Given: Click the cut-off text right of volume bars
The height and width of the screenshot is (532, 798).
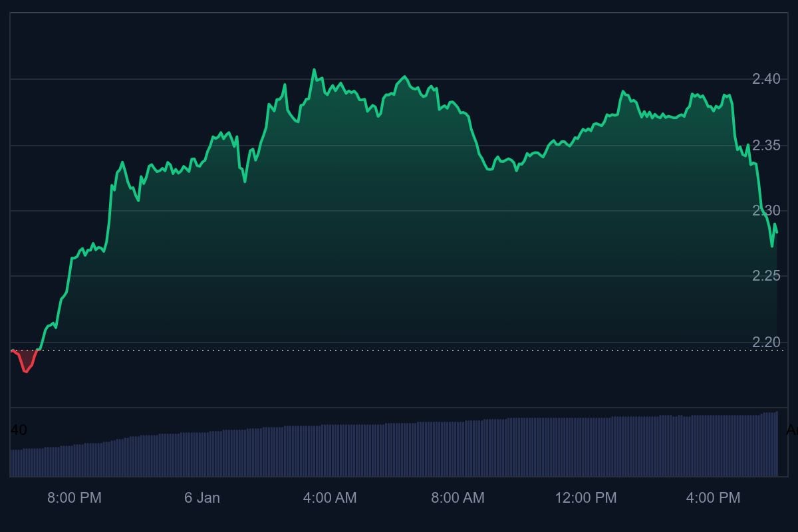Looking at the screenshot, I should (791, 430).
